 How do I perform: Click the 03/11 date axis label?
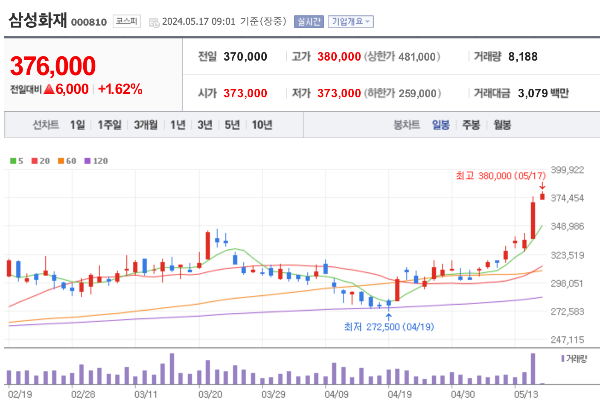[x=146, y=394]
